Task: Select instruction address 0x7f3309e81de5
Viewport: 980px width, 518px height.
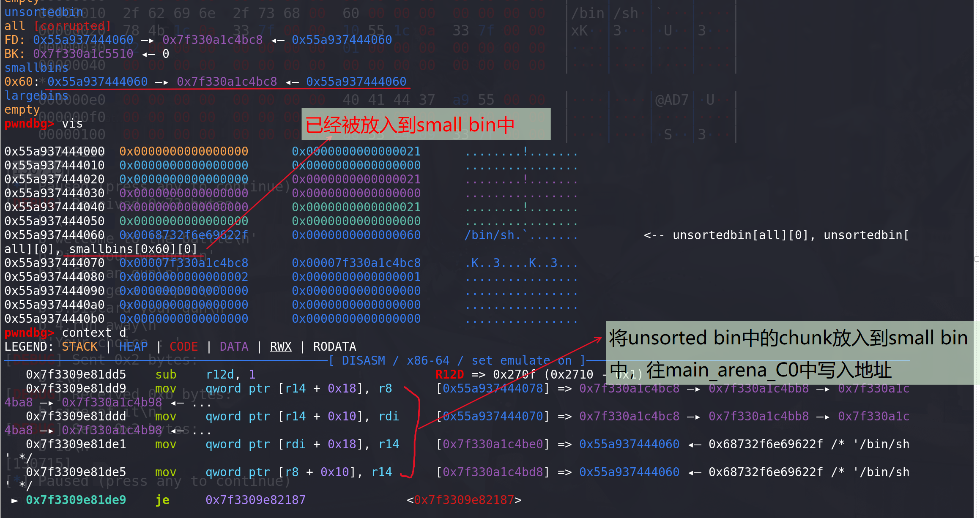Action: coord(76,472)
